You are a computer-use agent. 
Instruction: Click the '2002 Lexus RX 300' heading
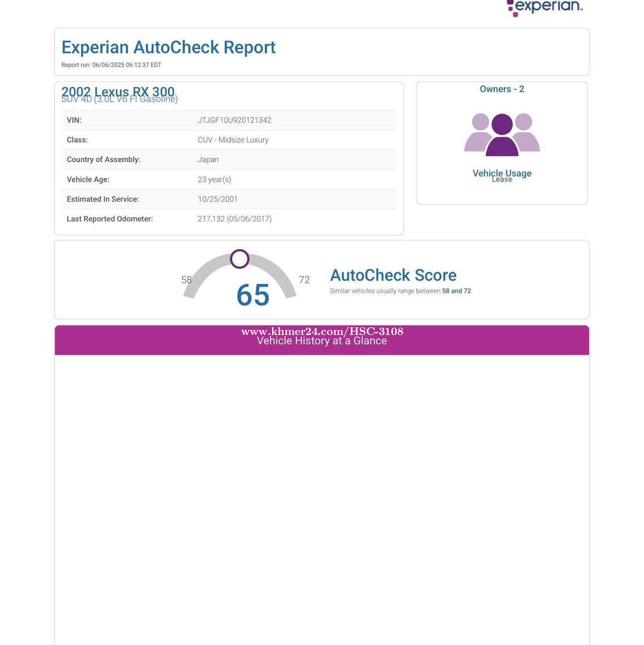click(118, 91)
